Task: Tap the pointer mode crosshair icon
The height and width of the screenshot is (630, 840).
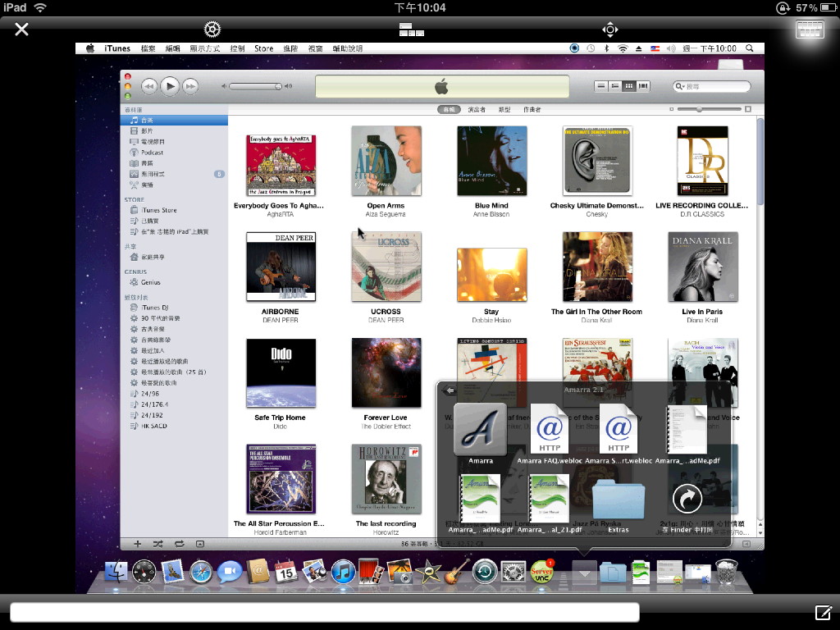Action: 610,30
